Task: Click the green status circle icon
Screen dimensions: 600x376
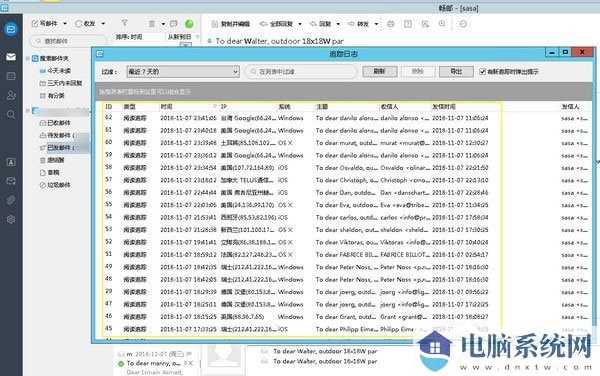Action: click(x=189, y=24)
